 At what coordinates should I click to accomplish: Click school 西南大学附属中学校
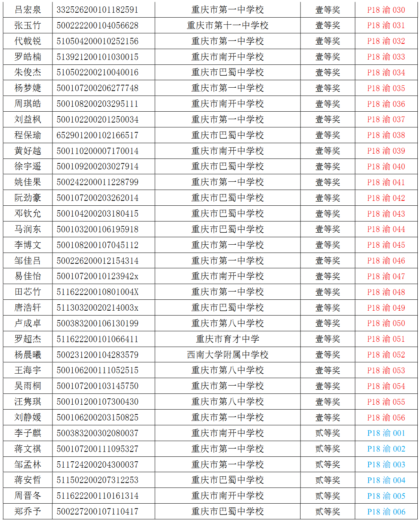point(228,355)
